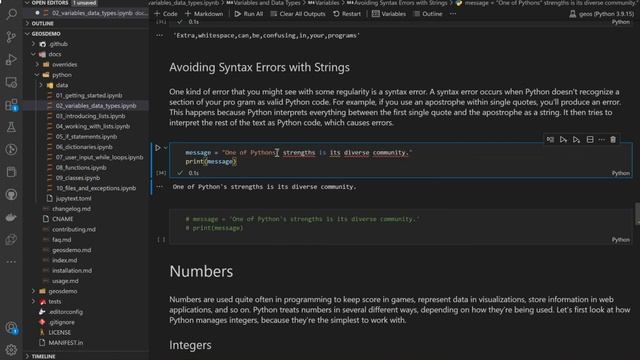Run the selected message cell
This screenshot has height=360, width=640.
[158, 148]
